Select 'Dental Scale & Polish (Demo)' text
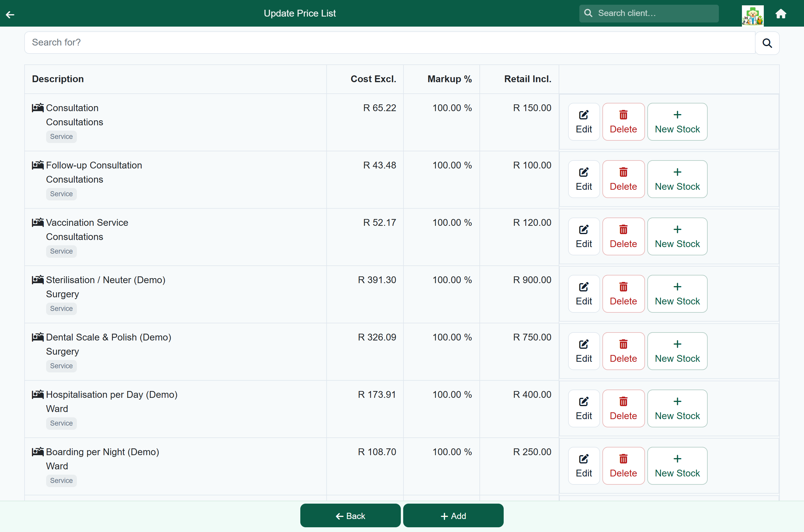 coord(108,337)
